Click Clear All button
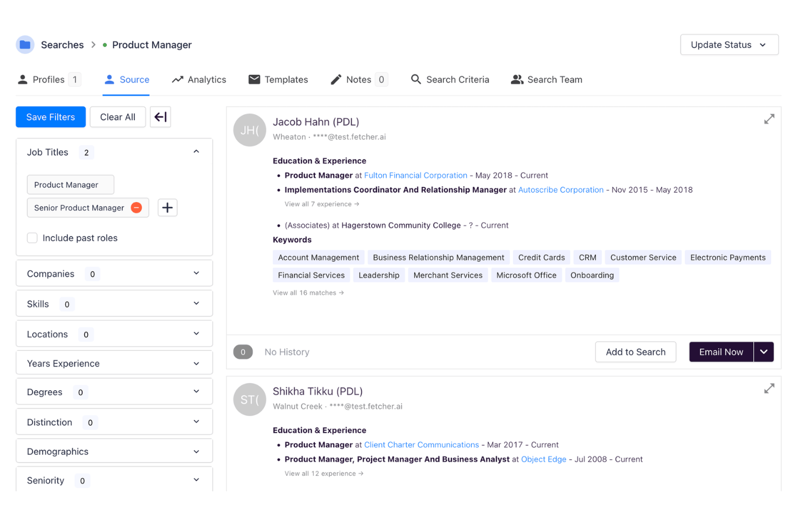 point(118,117)
